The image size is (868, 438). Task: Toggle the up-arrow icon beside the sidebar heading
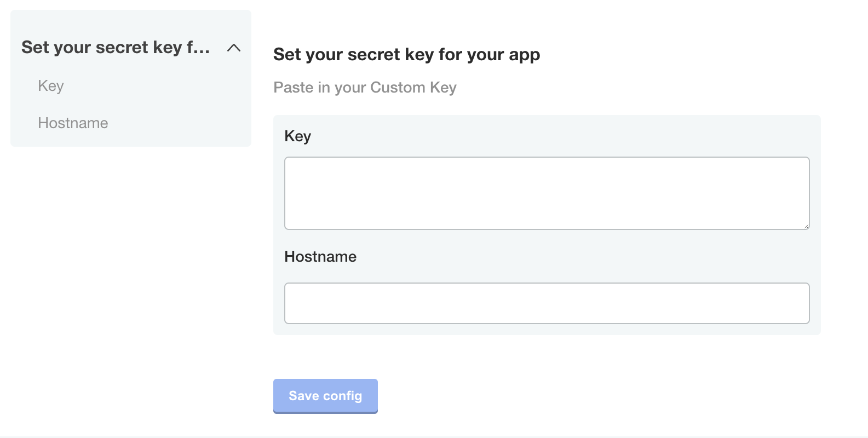click(x=234, y=48)
